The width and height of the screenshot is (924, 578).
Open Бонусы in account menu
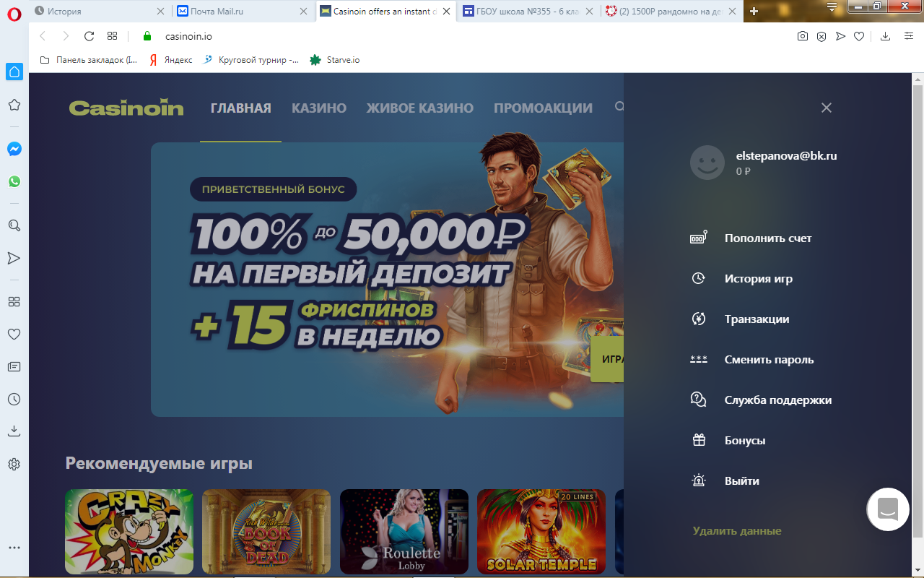(745, 440)
